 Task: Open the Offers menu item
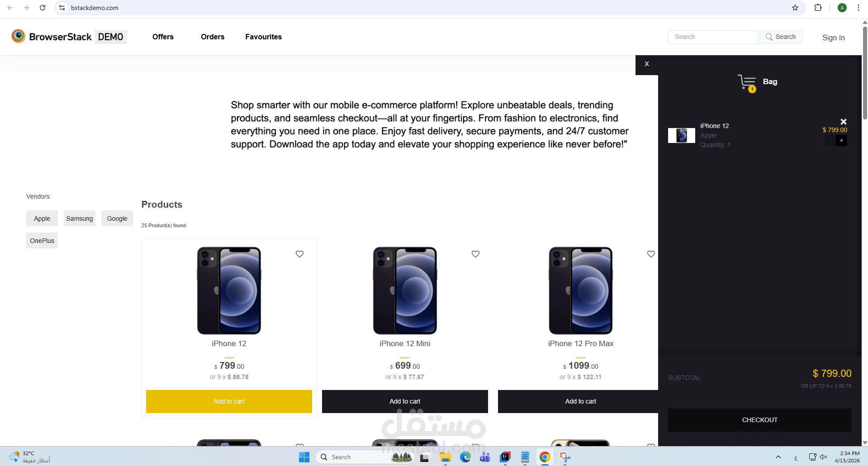point(163,37)
